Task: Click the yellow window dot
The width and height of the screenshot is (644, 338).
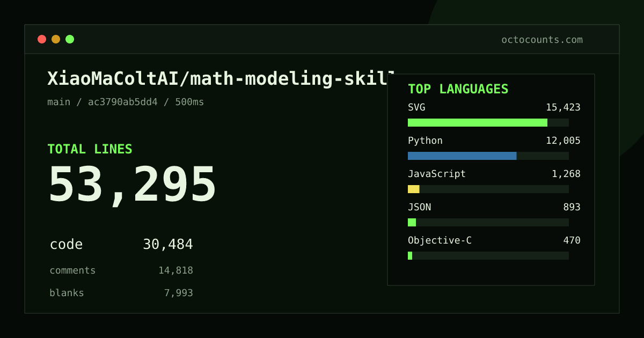Action: pyautogui.click(x=56, y=39)
